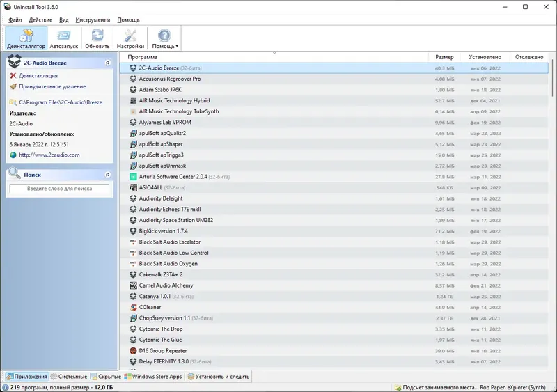557x392 pixels.
Task: Switch to the Windows Store Apps tab
Action: [x=153, y=377]
